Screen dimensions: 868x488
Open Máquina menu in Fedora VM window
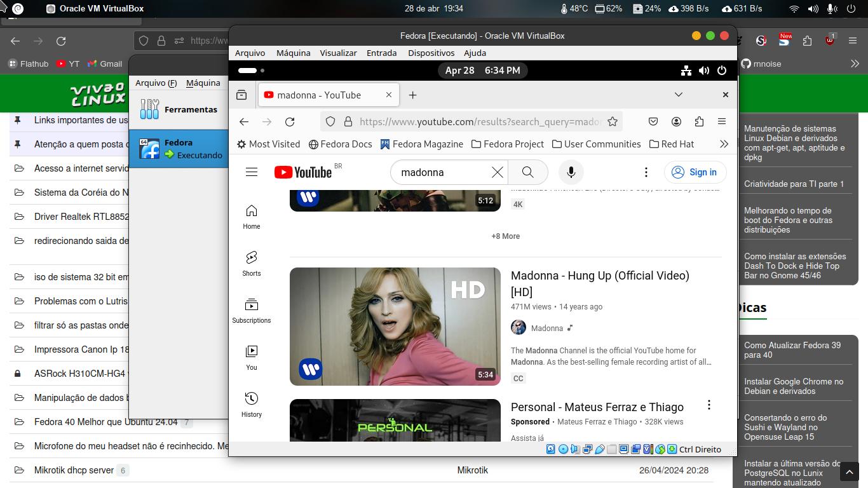click(294, 53)
